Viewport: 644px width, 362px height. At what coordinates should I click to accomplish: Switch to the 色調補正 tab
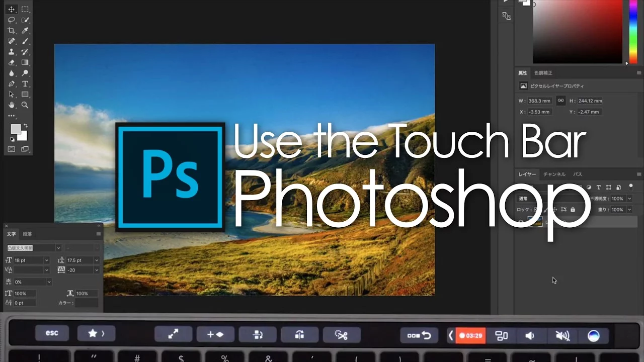coord(543,73)
